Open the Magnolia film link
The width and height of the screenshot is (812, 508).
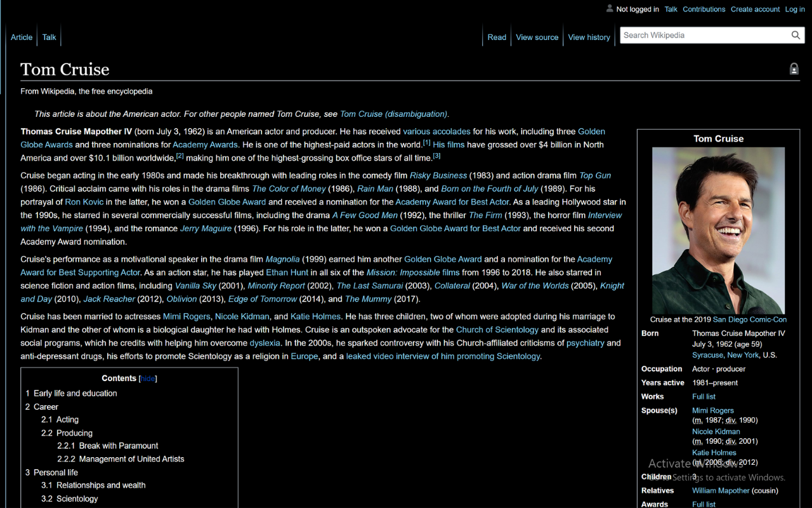(282, 259)
